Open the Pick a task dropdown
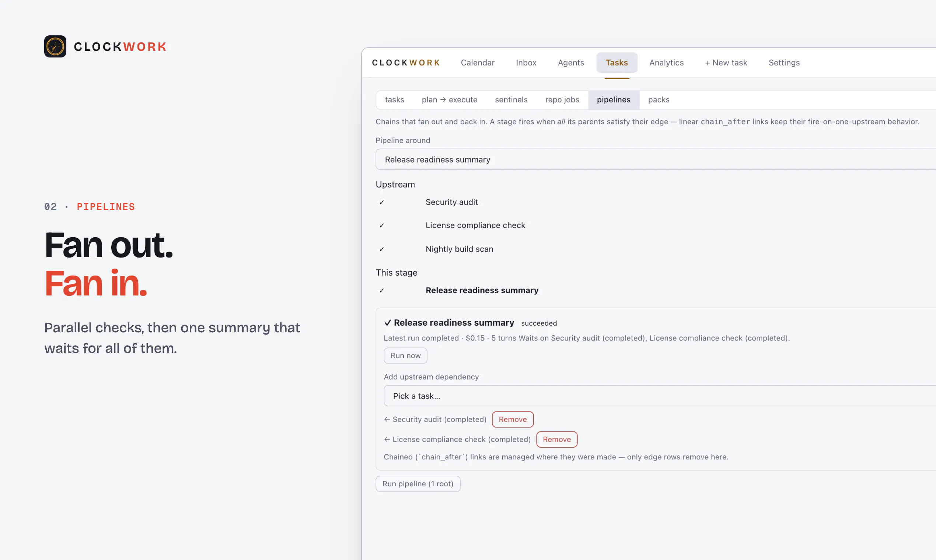The image size is (936, 560). [660, 396]
